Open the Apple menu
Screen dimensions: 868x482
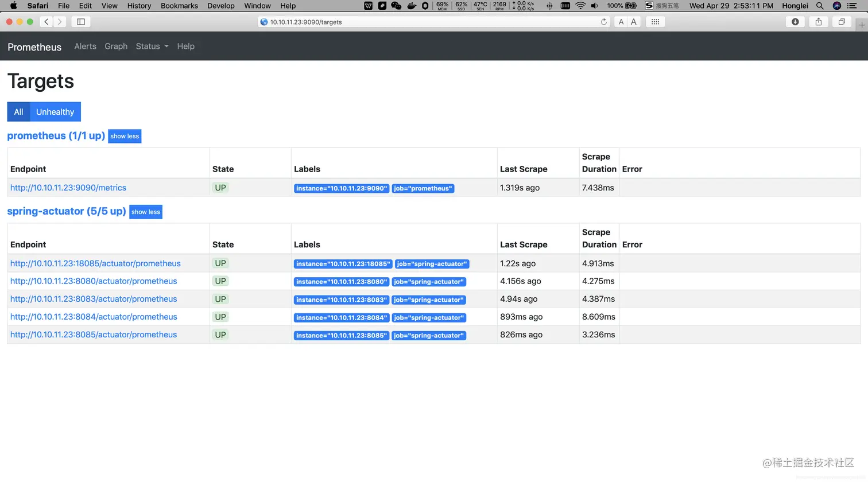(x=14, y=6)
